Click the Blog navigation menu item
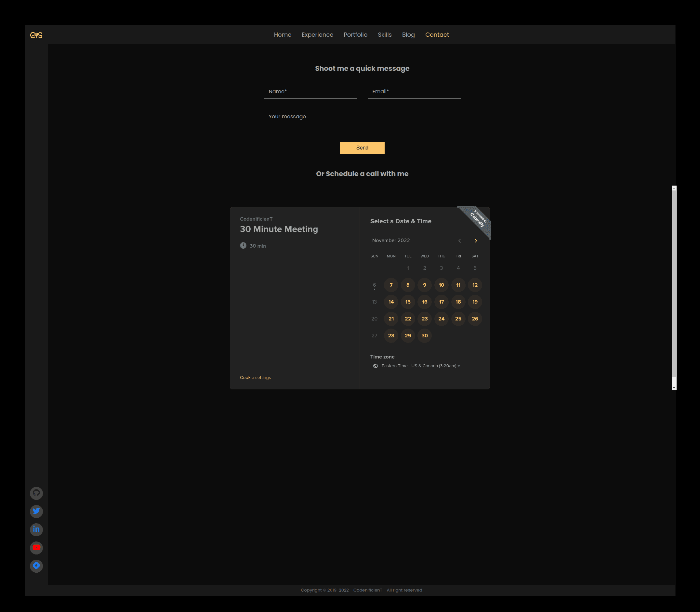 408,34
